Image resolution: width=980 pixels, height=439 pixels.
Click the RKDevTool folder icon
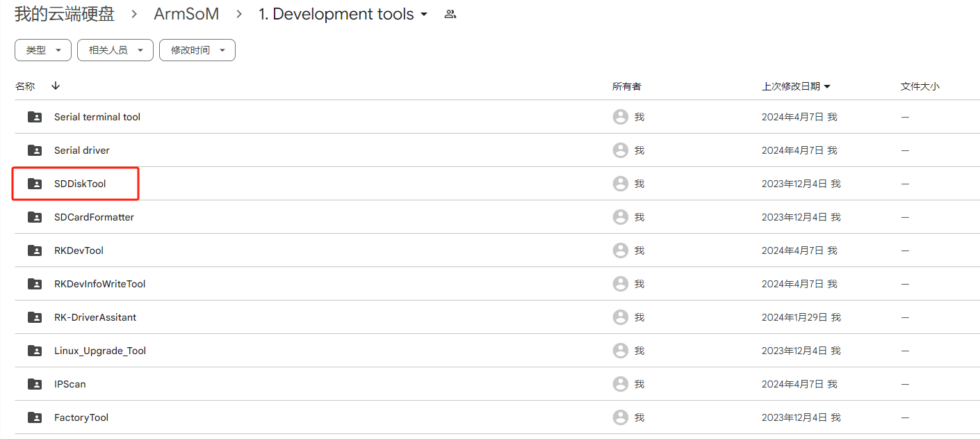[34, 250]
